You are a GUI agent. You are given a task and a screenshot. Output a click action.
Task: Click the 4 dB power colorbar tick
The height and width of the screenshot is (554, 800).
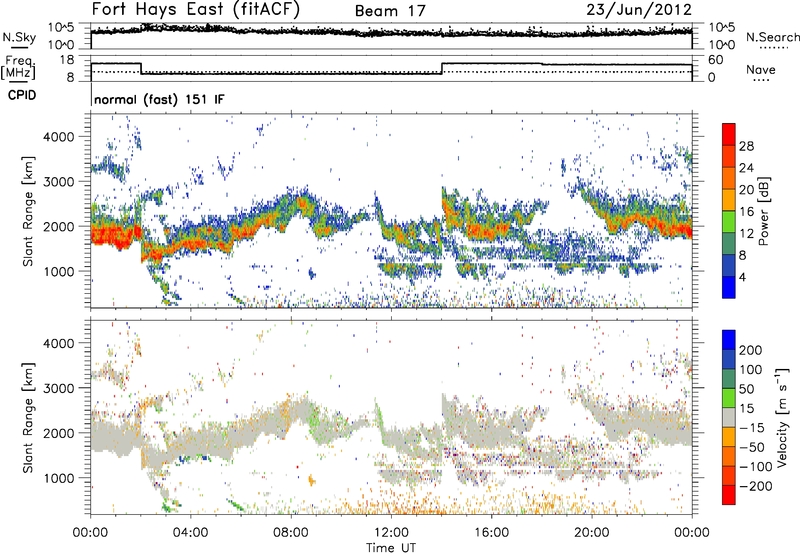742,277
